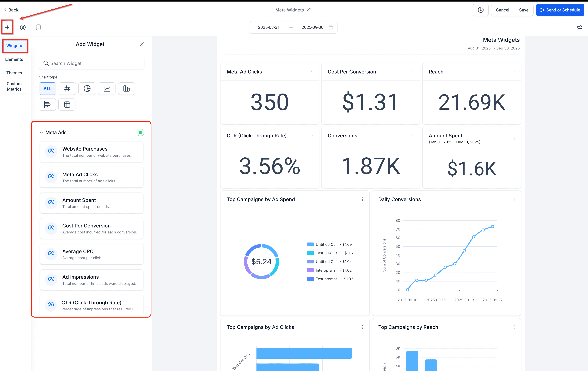Select the pie chart type filter

click(87, 89)
